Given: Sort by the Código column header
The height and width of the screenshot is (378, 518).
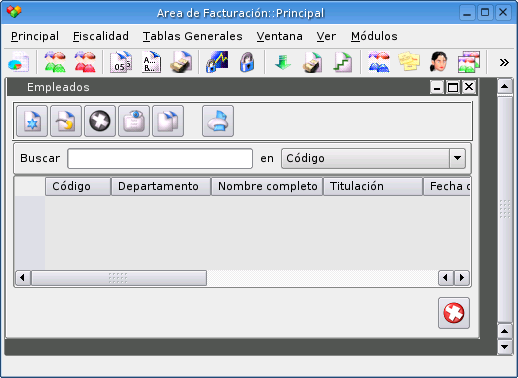Looking at the screenshot, I should (78, 186).
